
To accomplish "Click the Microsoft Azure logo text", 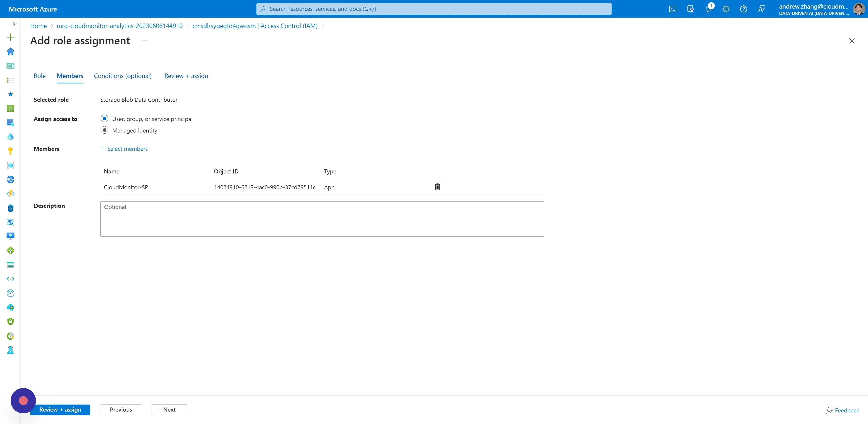I will 33,9.
